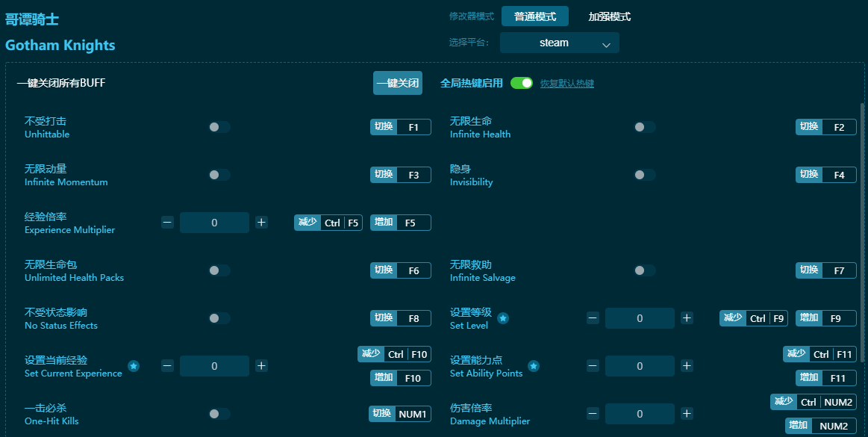
Task: Switch on the Invisibility toggle
Action: pyautogui.click(x=644, y=175)
